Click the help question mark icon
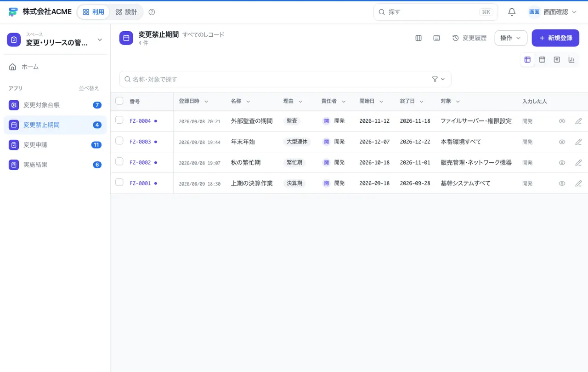Viewport: 588px width, 372px height. point(152,12)
